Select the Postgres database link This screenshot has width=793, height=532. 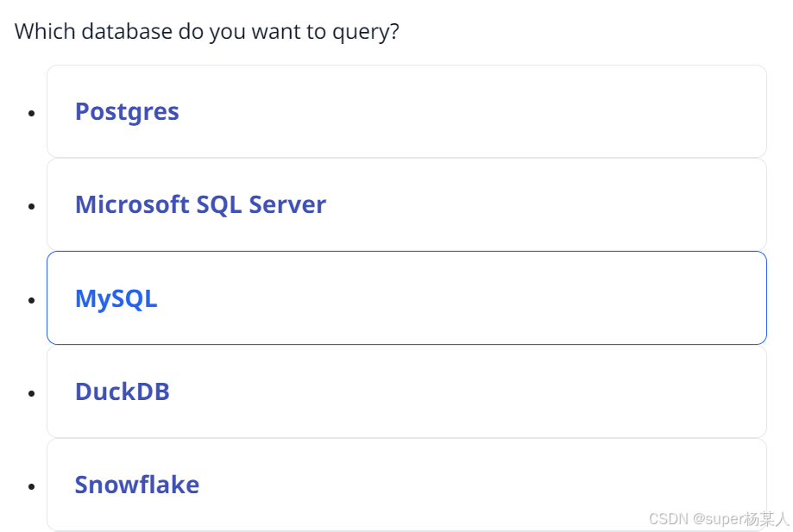[127, 112]
